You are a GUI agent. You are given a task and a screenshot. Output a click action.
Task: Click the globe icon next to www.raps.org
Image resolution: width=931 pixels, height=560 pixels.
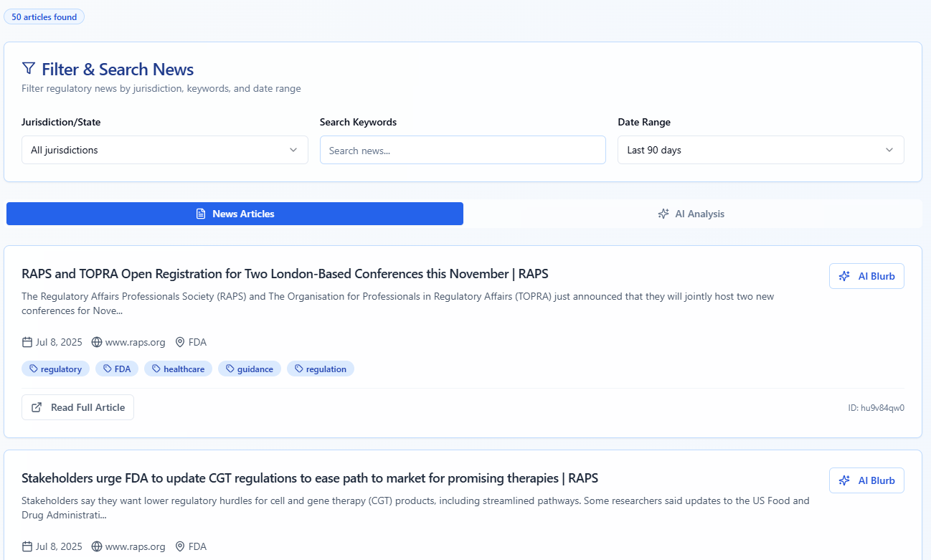coord(98,342)
